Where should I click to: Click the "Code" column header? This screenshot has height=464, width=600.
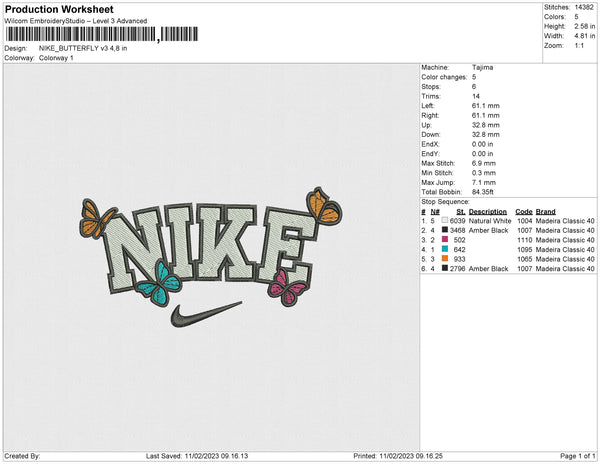(524, 212)
